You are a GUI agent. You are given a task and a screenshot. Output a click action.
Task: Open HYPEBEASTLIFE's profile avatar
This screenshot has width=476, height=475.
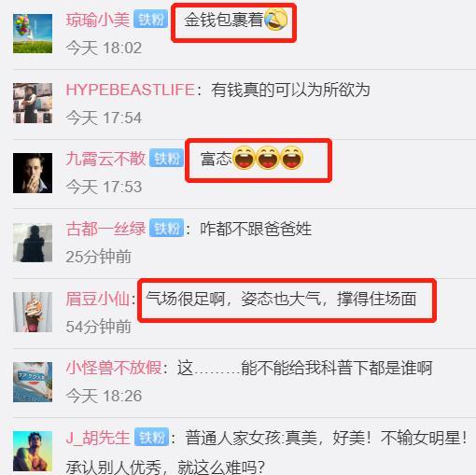tap(33, 103)
